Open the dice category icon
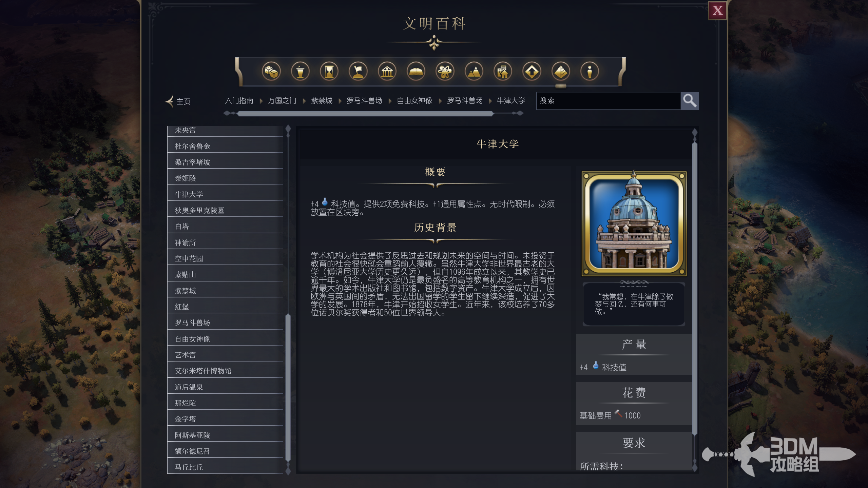This screenshot has width=868, height=488. [271, 72]
